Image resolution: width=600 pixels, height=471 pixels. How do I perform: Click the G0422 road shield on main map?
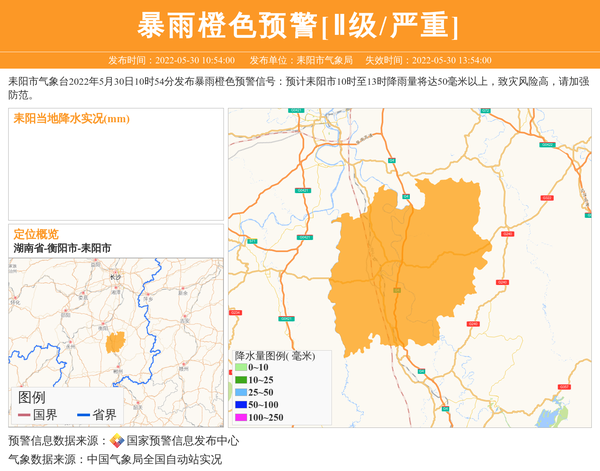pos(547,145)
